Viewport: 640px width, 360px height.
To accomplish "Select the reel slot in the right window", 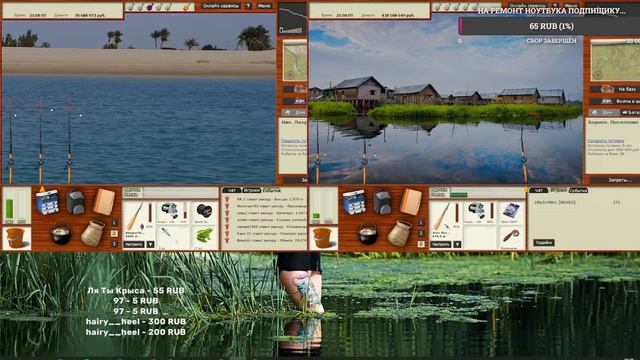I will tap(480, 212).
